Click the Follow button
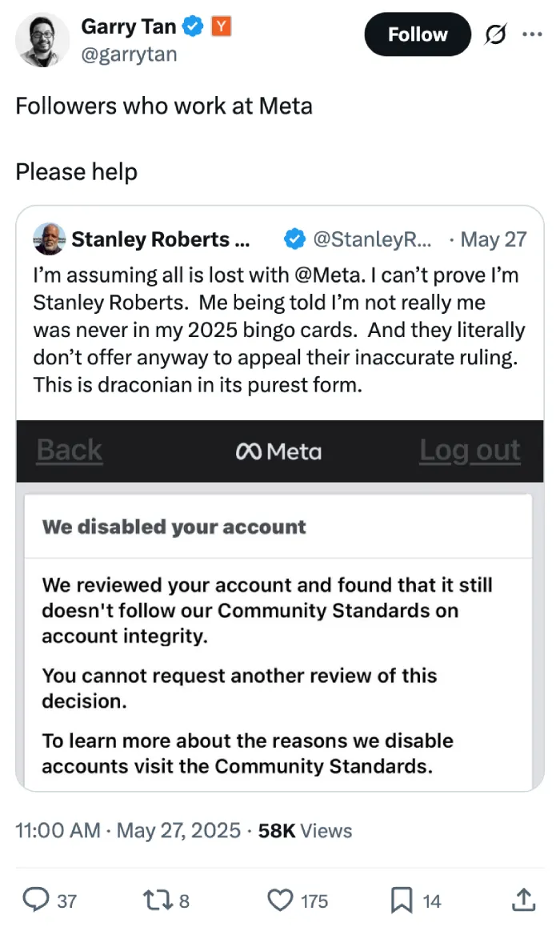This screenshot has width=560, height=931. click(418, 34)
